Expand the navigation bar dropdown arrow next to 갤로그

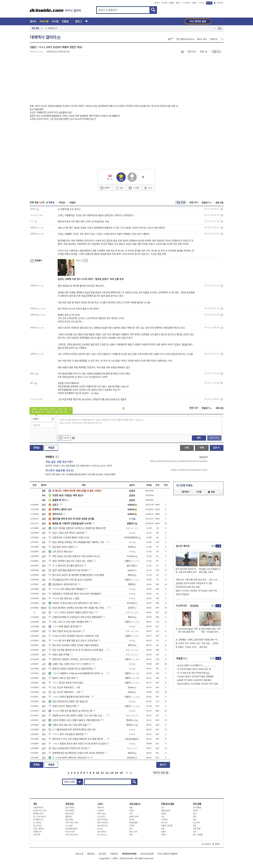(x=87, y=22)
